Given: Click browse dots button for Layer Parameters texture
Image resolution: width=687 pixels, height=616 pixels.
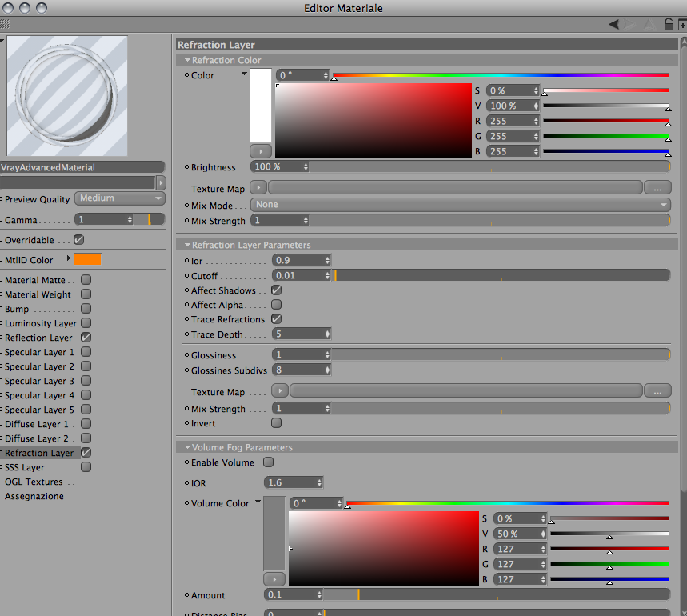Looking at the screenshot, I should click(x=657, y=390).
